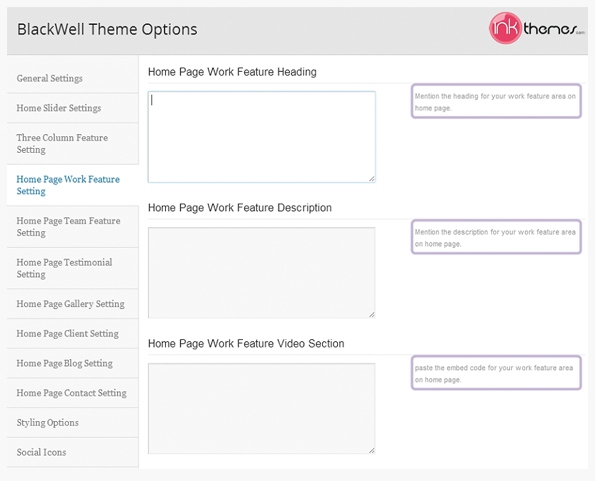Click the Heading textarea resize handle

(x=372, y=179)
